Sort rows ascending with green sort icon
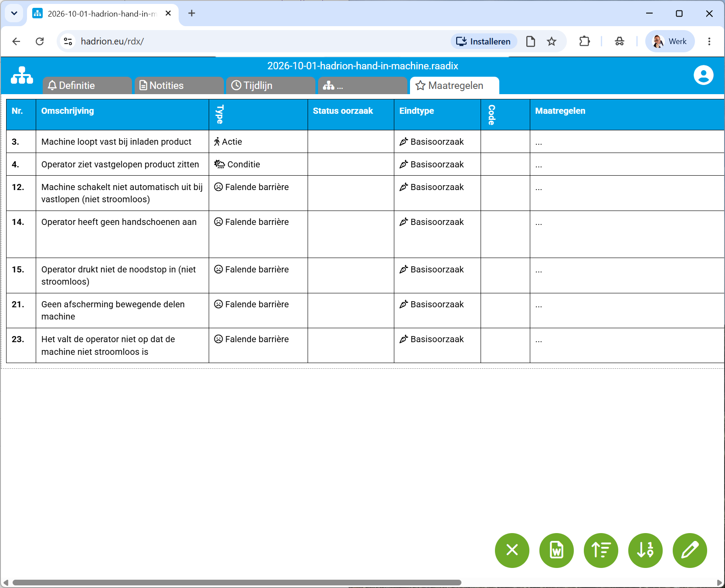This screenshot has width=725, height=588. tap(601, 551)
